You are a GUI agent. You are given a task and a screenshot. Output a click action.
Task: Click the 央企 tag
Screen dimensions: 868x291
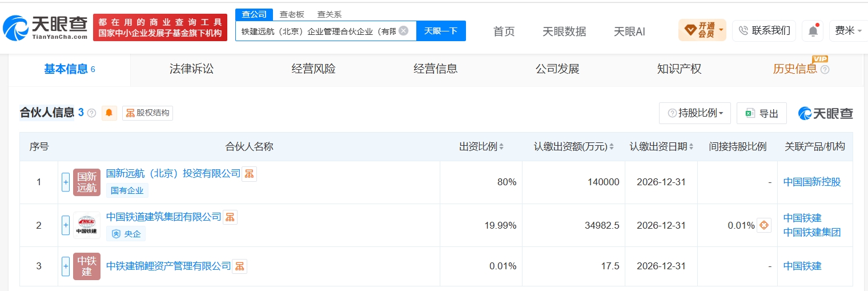point(126,233)
